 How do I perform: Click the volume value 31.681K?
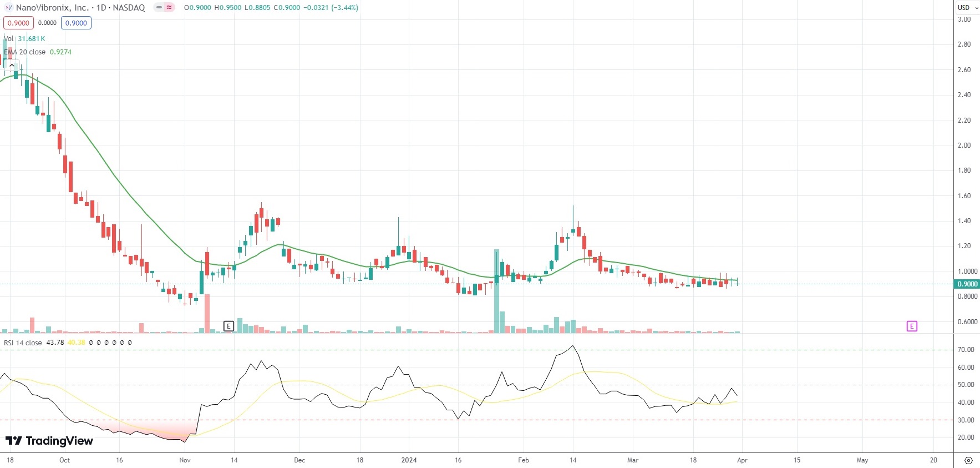32,38
